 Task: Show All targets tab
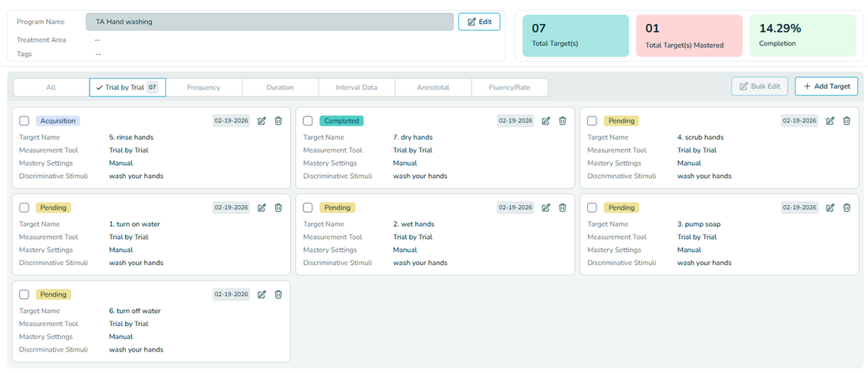[51, 88]
